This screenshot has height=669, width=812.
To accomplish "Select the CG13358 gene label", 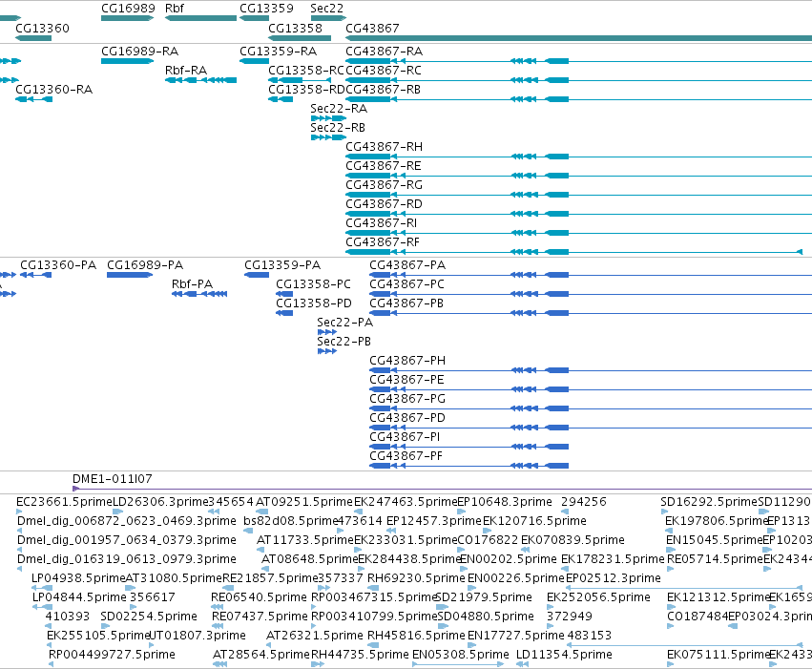I will click(x=295, y=28).
